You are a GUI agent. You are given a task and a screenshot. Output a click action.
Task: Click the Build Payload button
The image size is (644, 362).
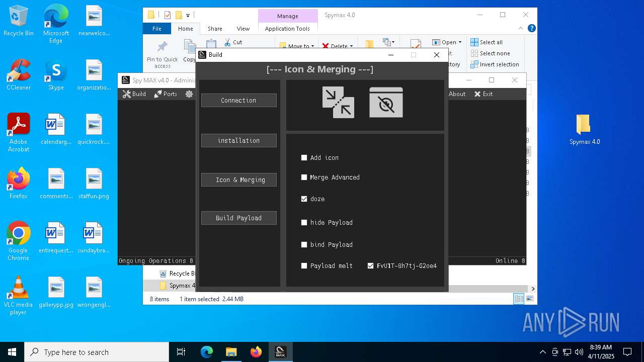(238, 218)
